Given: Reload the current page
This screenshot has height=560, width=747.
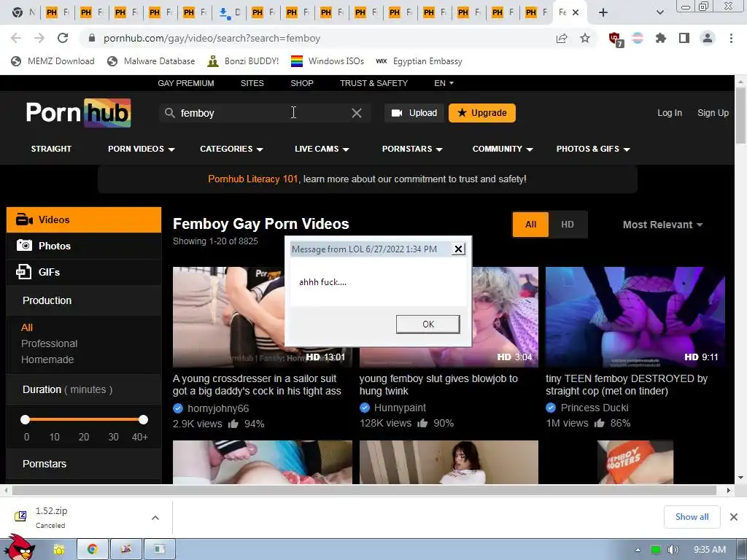Looking at the screenshot, I should [x=63, y=38].
